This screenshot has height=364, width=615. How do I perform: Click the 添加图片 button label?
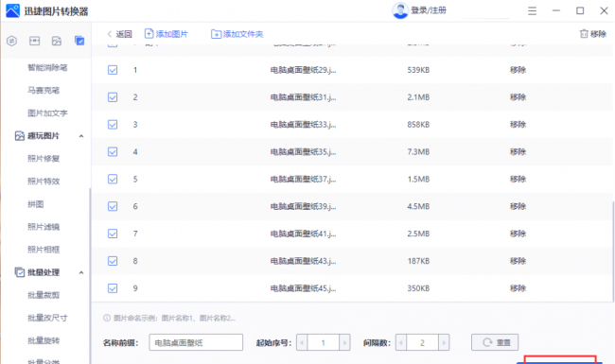[172, 34]
